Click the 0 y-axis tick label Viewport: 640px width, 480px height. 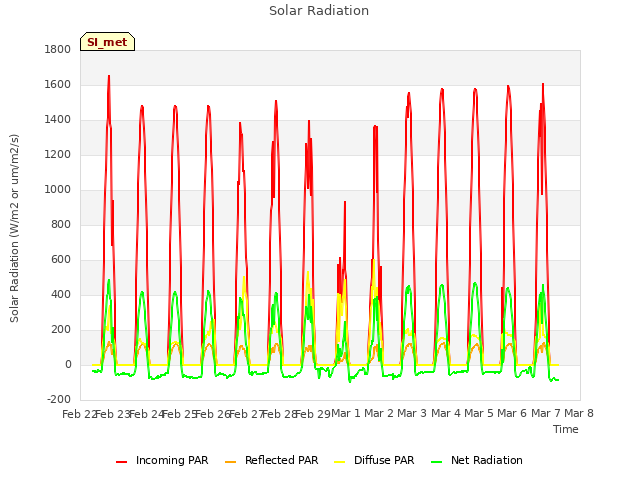68,365
